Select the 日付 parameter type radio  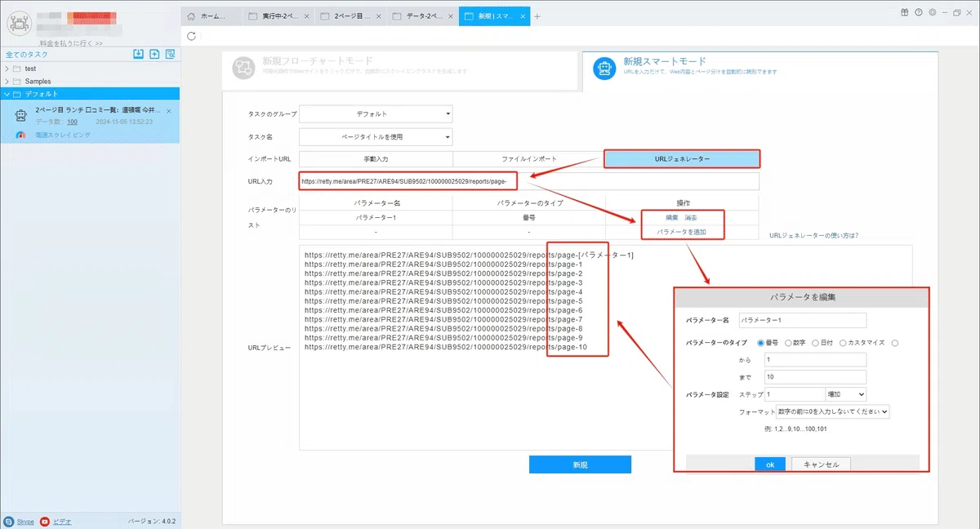click(816, 343)
